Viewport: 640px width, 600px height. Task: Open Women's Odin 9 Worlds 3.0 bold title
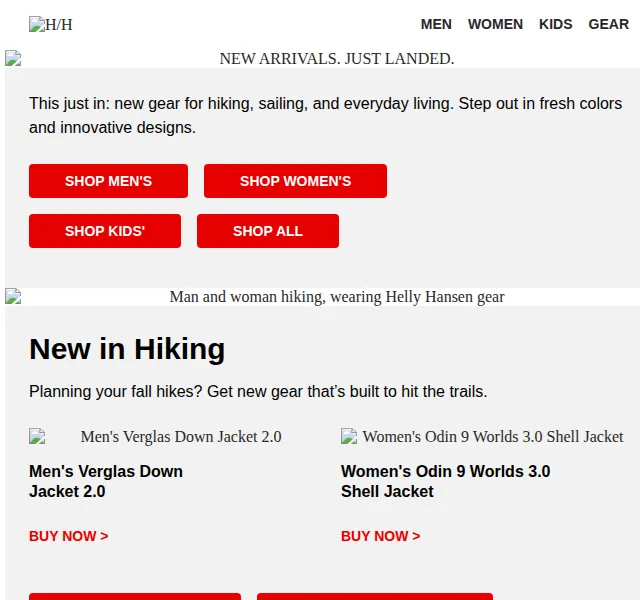point(446,481)
